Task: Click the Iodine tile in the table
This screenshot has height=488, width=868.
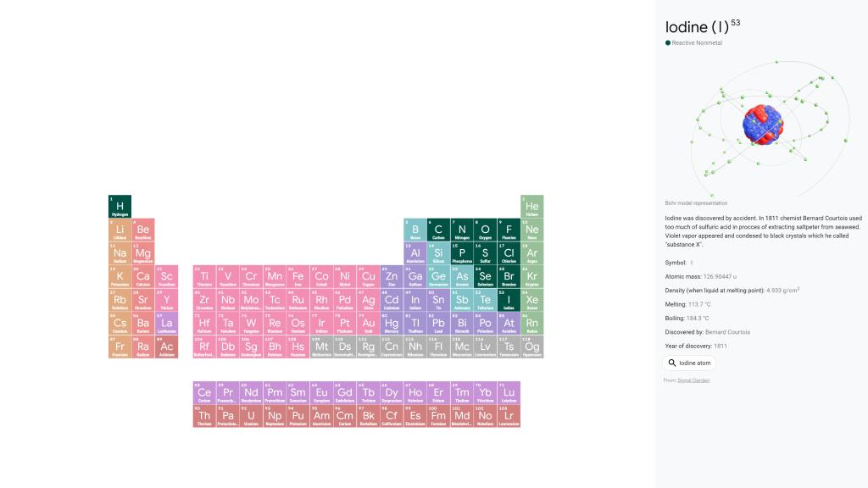Action: 509,300
